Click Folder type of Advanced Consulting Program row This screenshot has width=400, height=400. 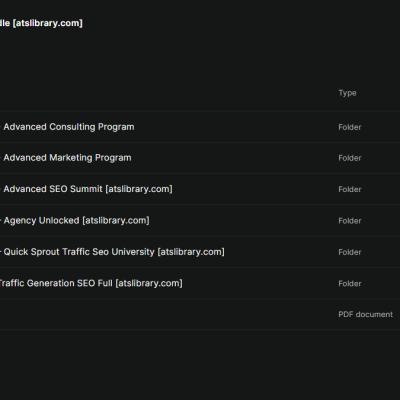click(x=350, y=127)
